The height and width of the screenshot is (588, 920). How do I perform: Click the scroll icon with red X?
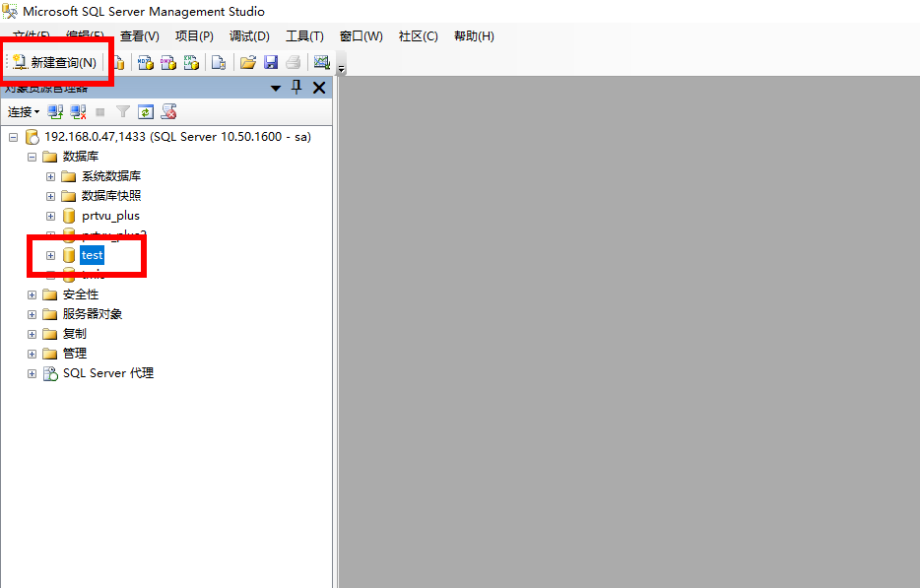169,111
